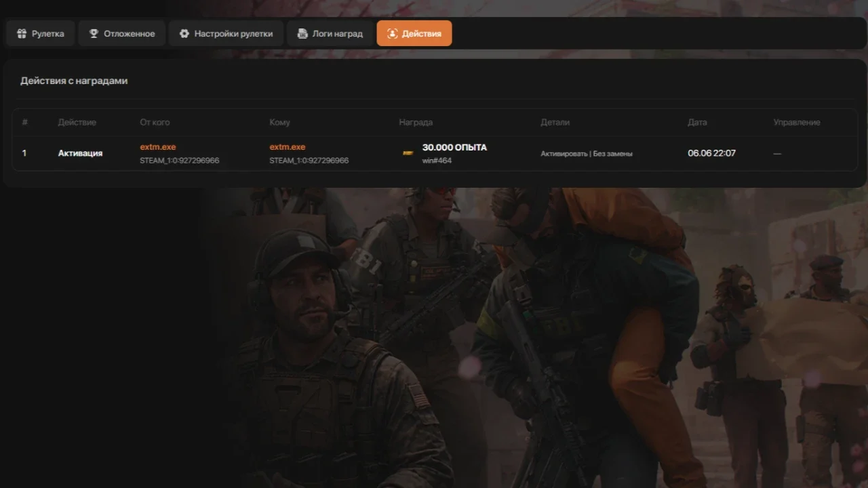Click the Активация action cell
The image size is (868, 488).
coord(80,153)
